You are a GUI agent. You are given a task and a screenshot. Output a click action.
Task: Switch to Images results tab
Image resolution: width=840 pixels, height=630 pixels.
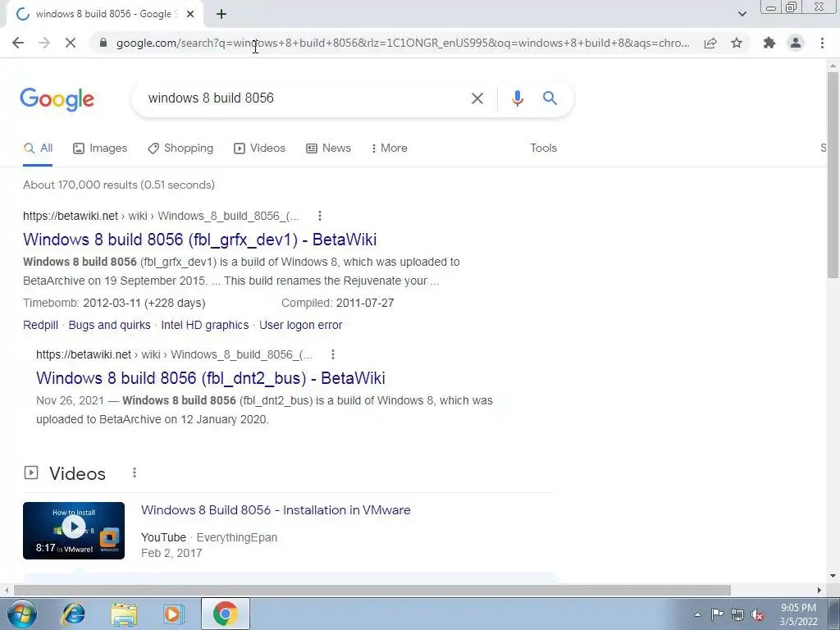pyautogui.click(x=100, y=148)
